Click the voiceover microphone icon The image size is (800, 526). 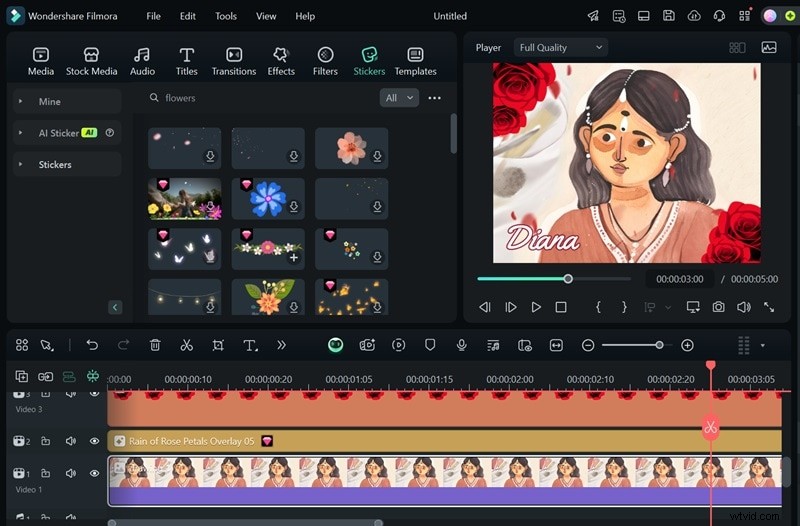462,345
